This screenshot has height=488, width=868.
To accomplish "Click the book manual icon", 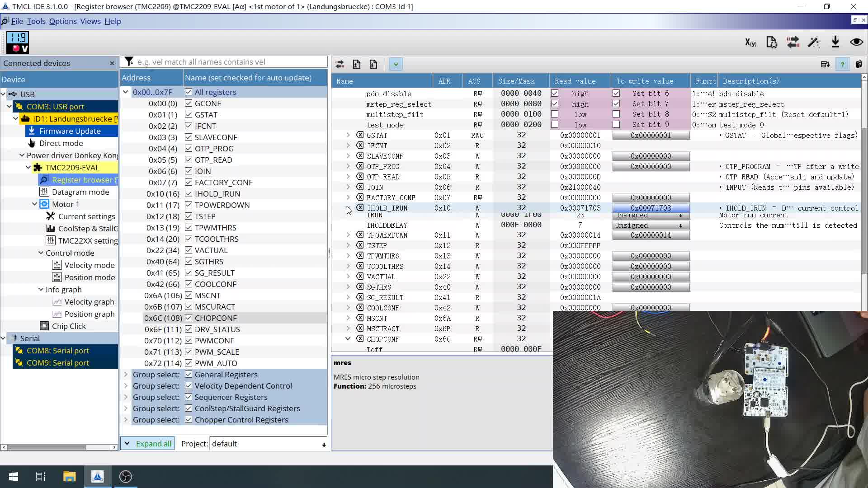I will 859,64.
